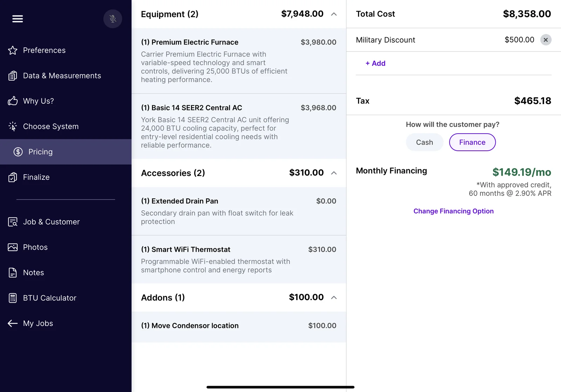Select Cash payment option
The height and width of the screenshot is (392, 561).
tap(425, 142)
